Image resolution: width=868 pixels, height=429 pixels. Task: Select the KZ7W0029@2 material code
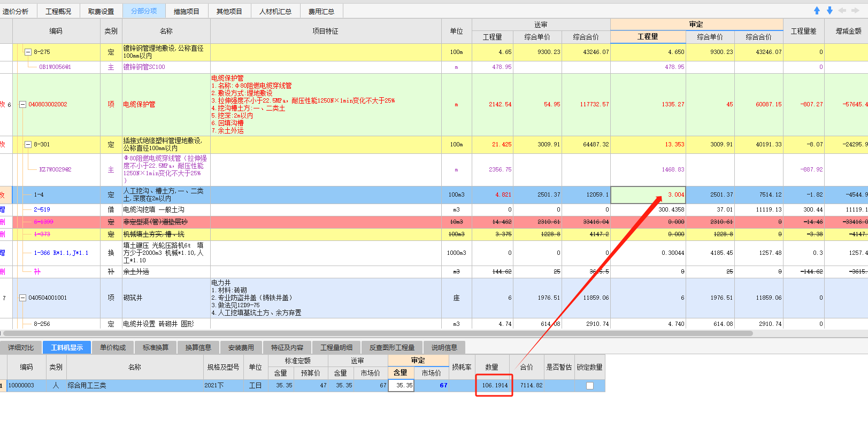(55, 170)
